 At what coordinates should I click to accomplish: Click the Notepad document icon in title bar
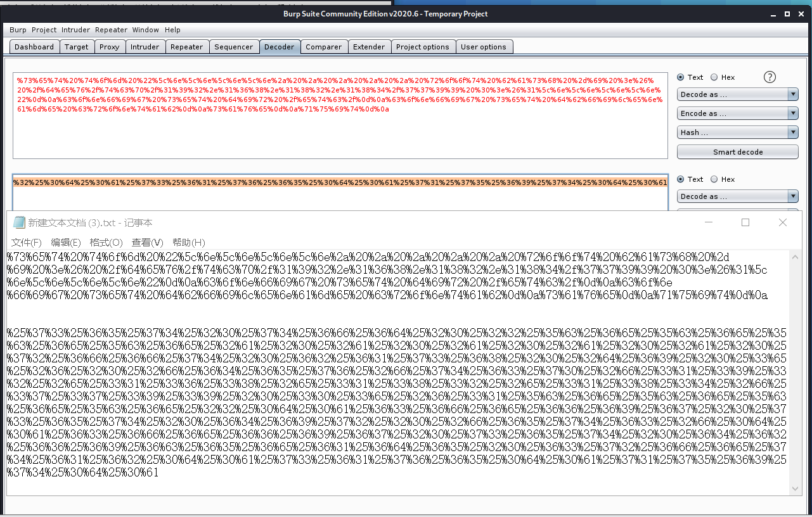click(x=19, y=222)
